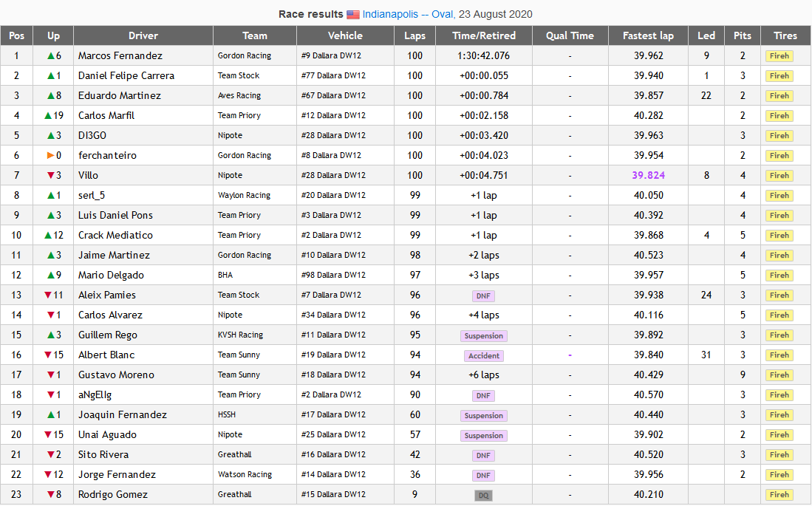Select driver name Luis Daniel Pons

[x=115, y=215]
